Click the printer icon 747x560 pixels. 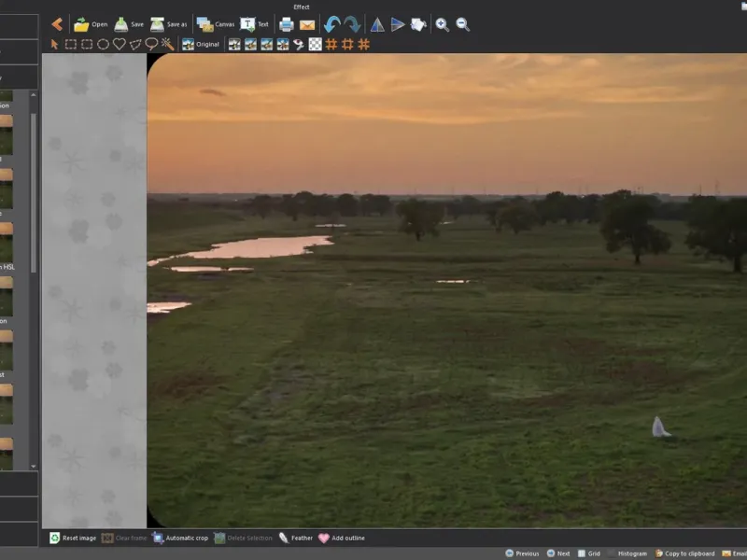[x=287, y=24]
